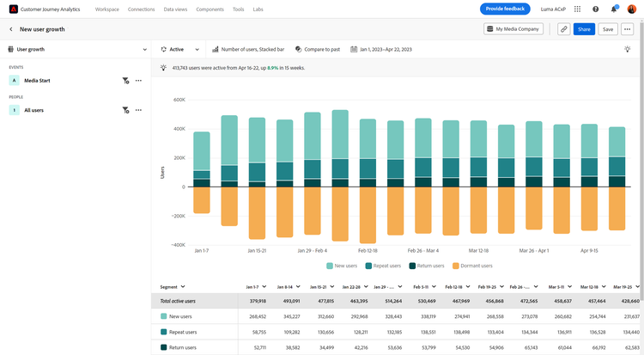This screenshot has width=644, height=355.
Task: Click the copy link icon button
Action: click(x=563, y=29)
